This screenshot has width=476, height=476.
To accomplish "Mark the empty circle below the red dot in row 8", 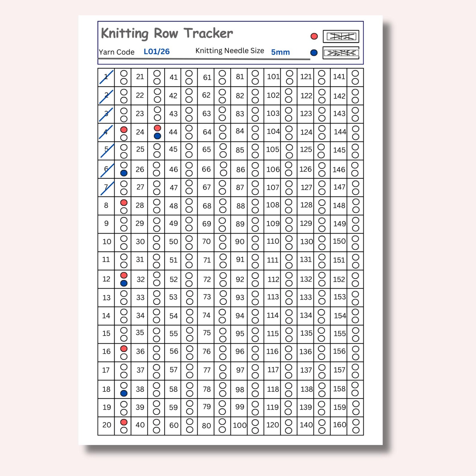I will tap(124, 210).
